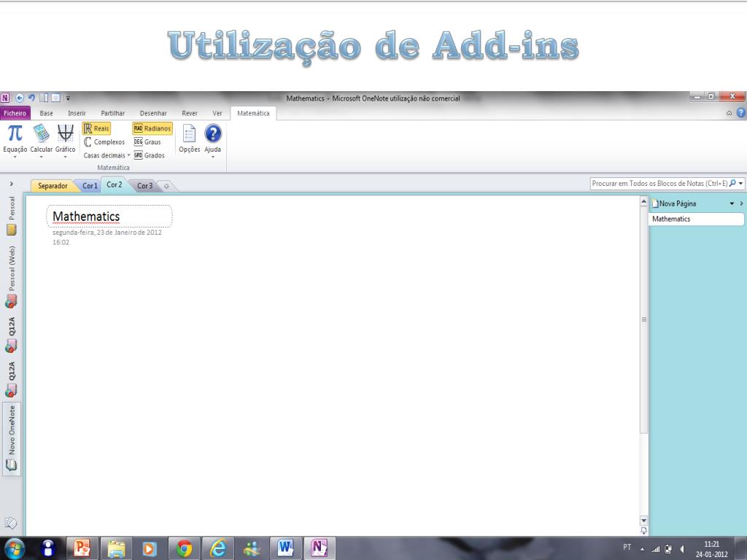Open Customize Quick Access Toolbar arrow

click(x=68, y=98)
